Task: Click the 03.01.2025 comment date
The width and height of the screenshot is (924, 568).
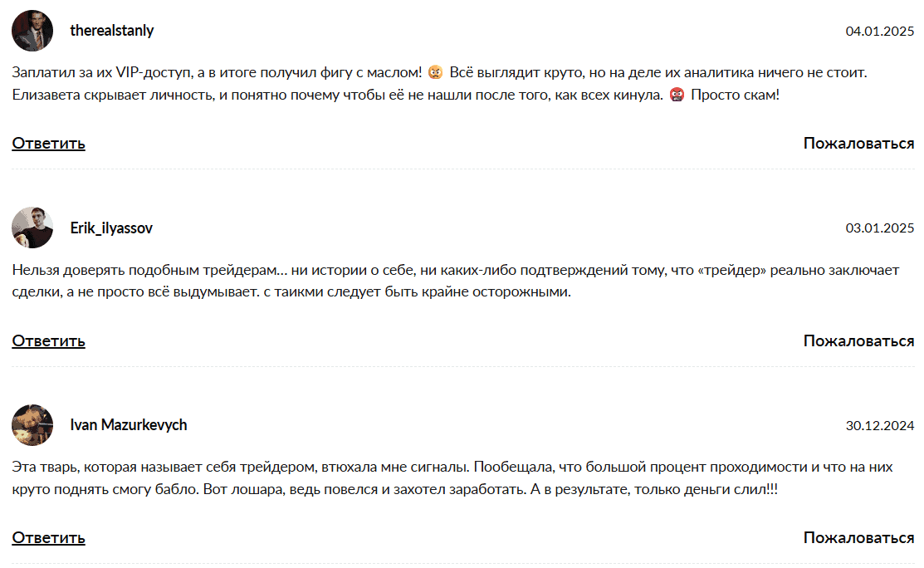Action: 879,228
